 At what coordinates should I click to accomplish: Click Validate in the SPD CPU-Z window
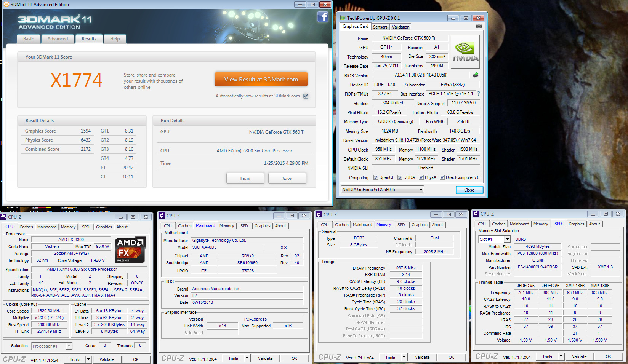[579, 356]
